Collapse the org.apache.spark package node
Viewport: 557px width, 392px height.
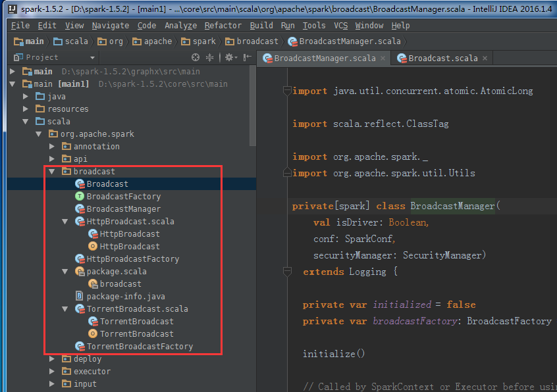pyautogui.click(x=39, y=134)
